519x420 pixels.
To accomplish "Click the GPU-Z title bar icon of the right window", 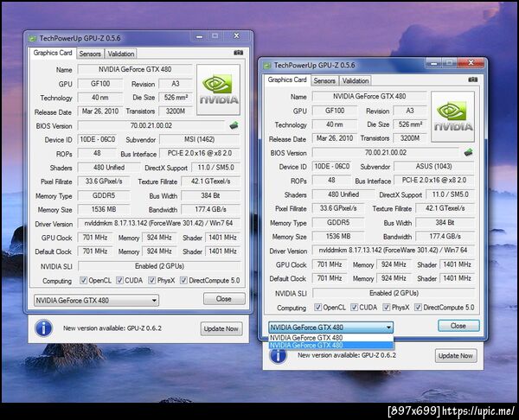I will 266,66.
